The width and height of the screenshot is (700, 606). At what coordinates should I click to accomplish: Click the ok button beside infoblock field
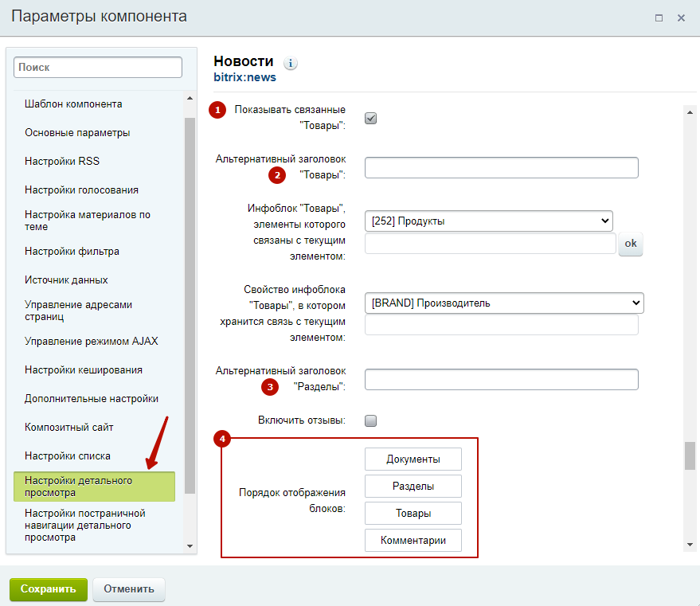tap(631, 244)
